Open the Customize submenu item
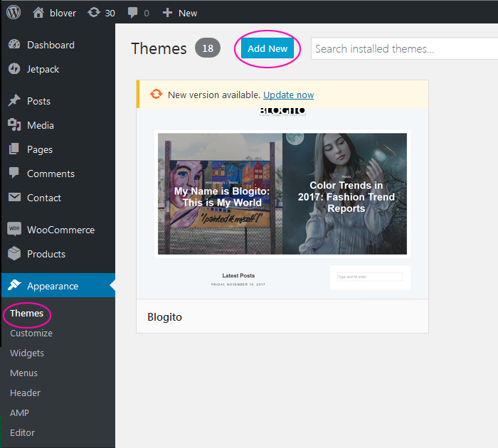 pos(31,333)
